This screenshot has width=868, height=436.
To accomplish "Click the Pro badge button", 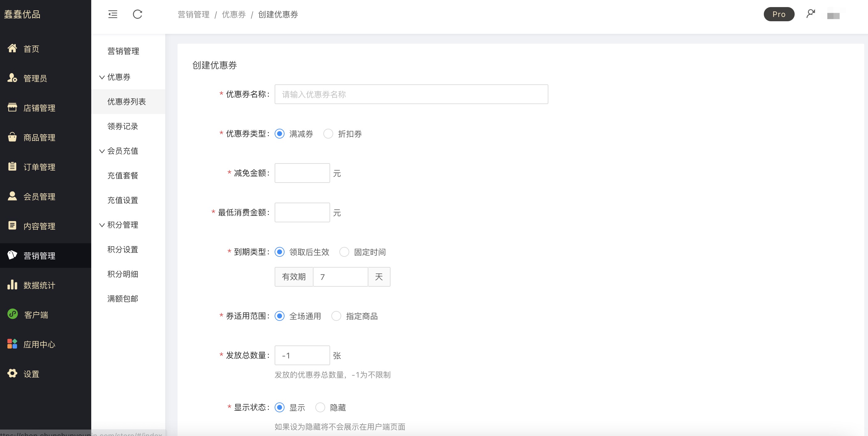I will [x=779, y=14].
